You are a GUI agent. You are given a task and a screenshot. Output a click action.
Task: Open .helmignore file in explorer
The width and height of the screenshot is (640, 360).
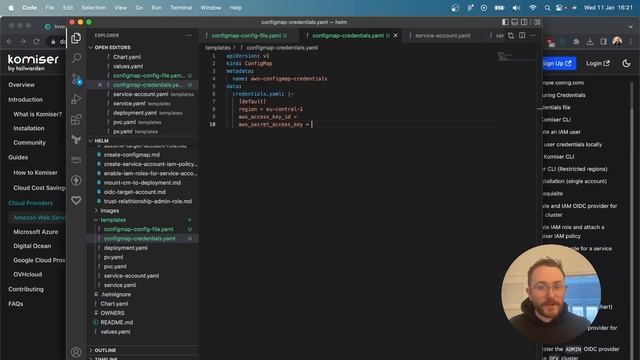tap(116, 294)
